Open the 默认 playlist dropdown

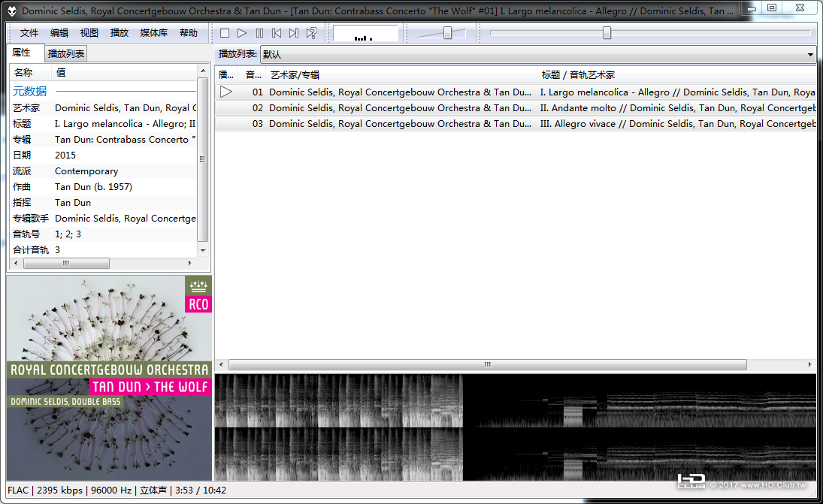point(538,54)
